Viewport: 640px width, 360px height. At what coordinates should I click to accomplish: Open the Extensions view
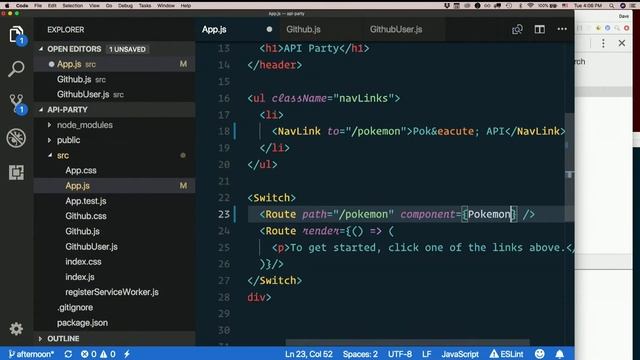pyautogui.click(x=16, y=172)
